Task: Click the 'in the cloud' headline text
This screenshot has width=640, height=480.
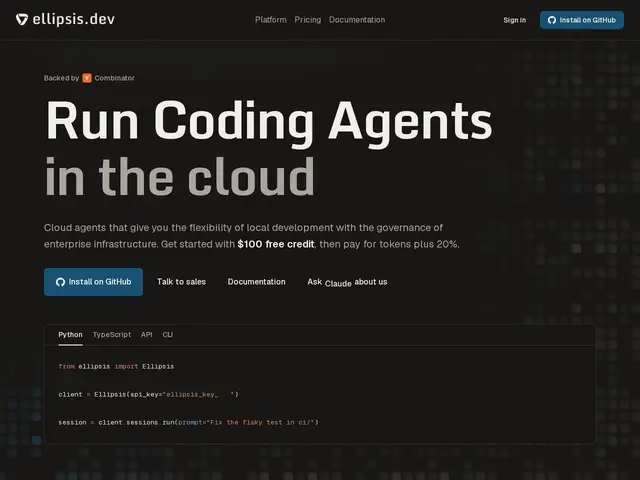Action: (x=180, y=177)
